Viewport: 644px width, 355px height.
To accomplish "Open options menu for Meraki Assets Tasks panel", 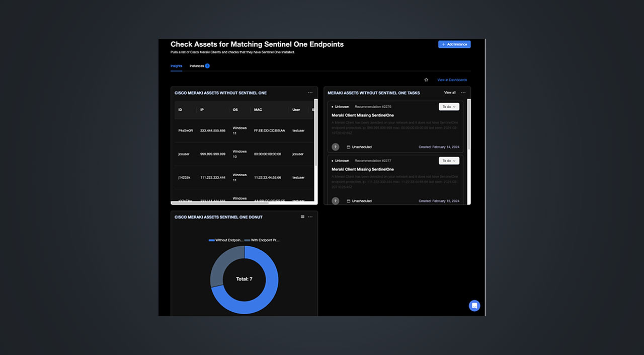I will (463, 93).
